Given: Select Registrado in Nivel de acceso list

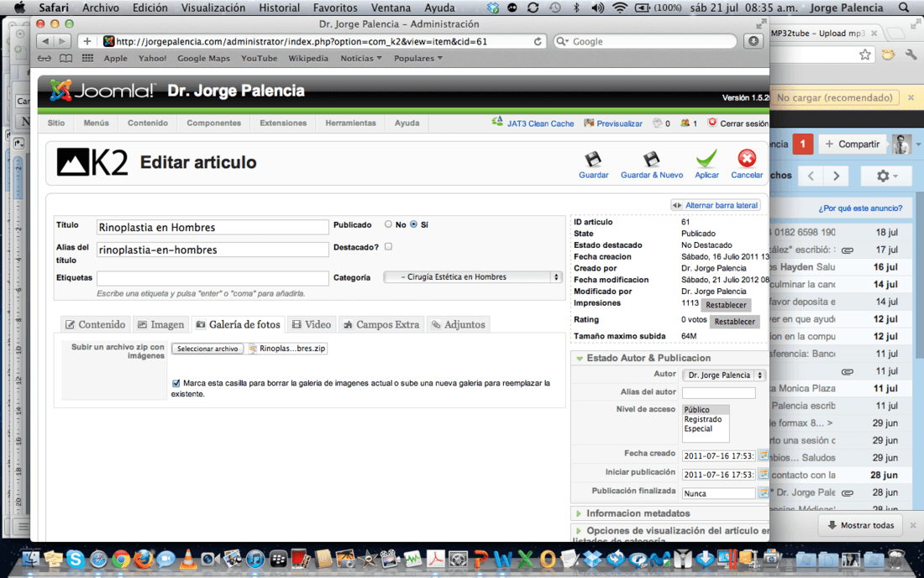Looking at the screenshot, I should click(x=702, y=419).
